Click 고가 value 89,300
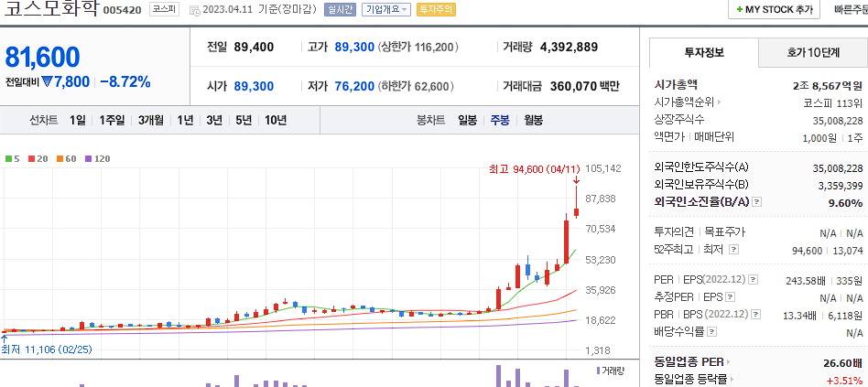The height and width of the screenshot is (387, 868). pos(354,47)
